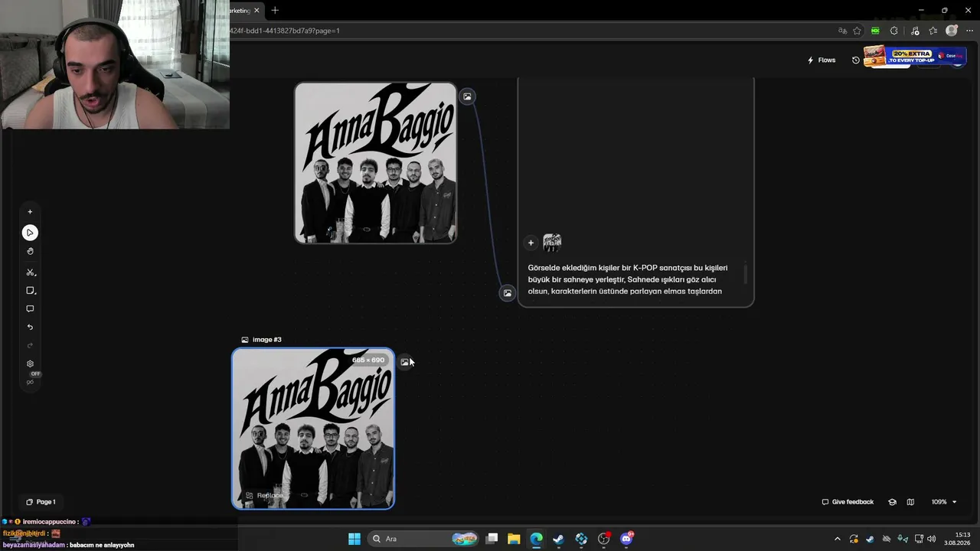Bookmark this page with star icon
980x551 pixels.
[857, 31]
